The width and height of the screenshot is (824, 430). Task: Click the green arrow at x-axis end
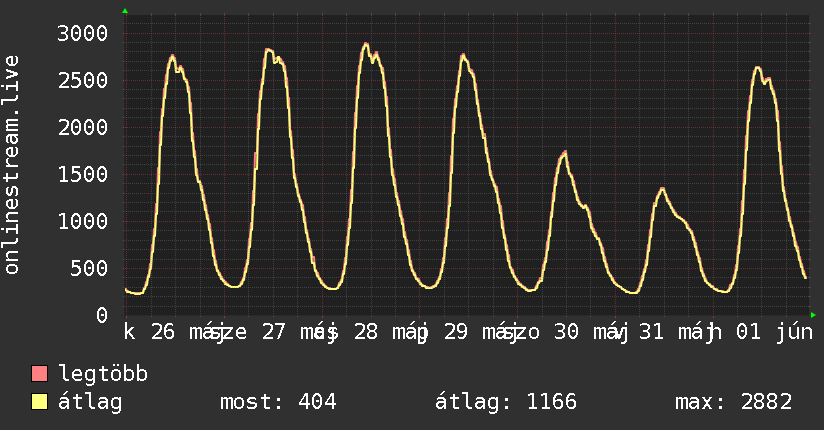(x=813, y=315)
